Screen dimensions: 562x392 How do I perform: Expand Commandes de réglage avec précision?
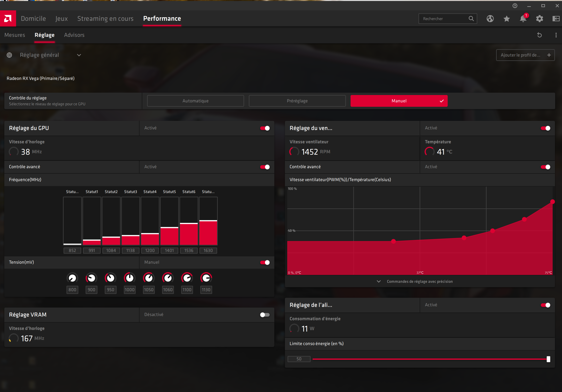pyautogui.click(x=420, y=282)
